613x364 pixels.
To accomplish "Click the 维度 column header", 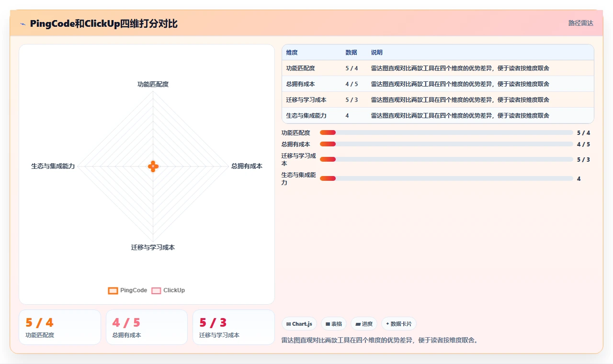I will [x=292, y=53].
